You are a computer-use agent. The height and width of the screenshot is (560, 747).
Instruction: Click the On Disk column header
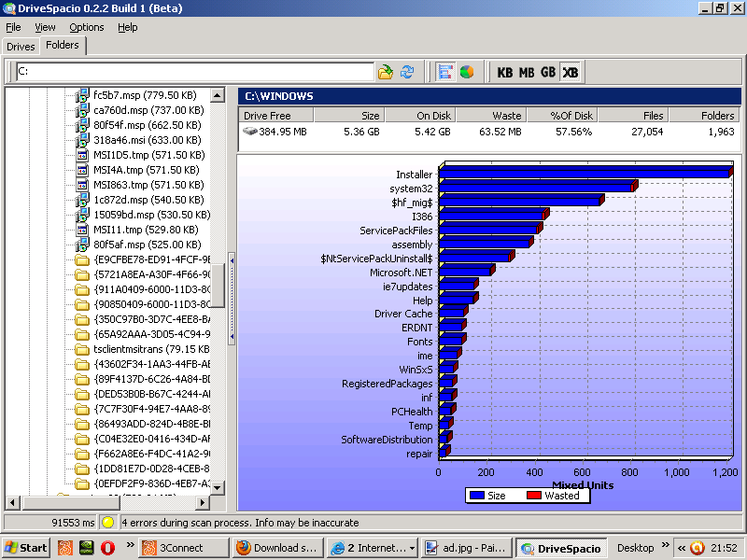420,115
